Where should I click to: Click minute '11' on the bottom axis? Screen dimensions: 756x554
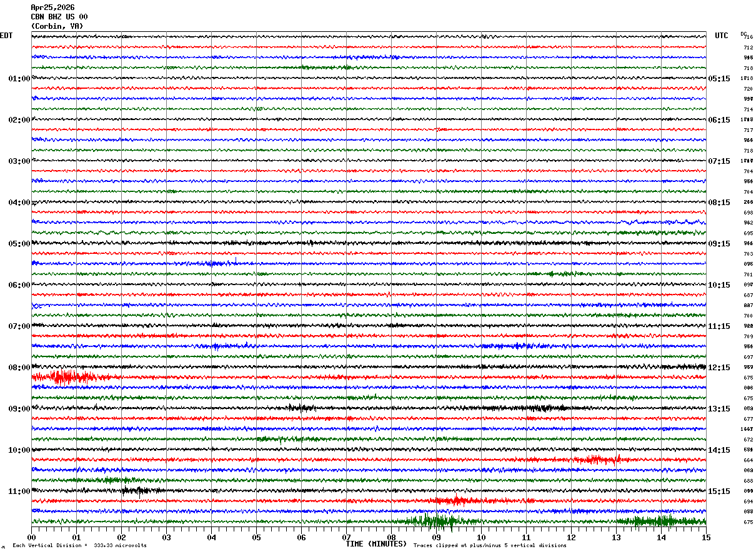pyautogui.click(x=526, y=537)
